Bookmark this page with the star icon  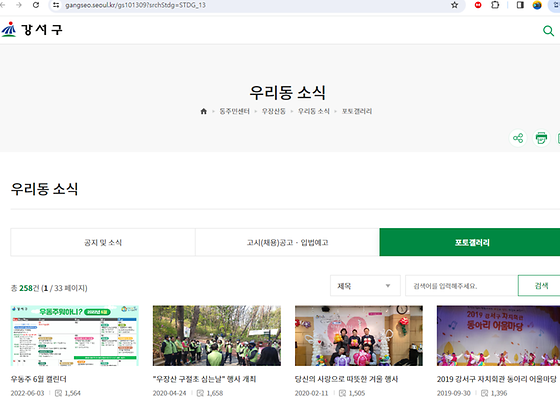[454, 5]
